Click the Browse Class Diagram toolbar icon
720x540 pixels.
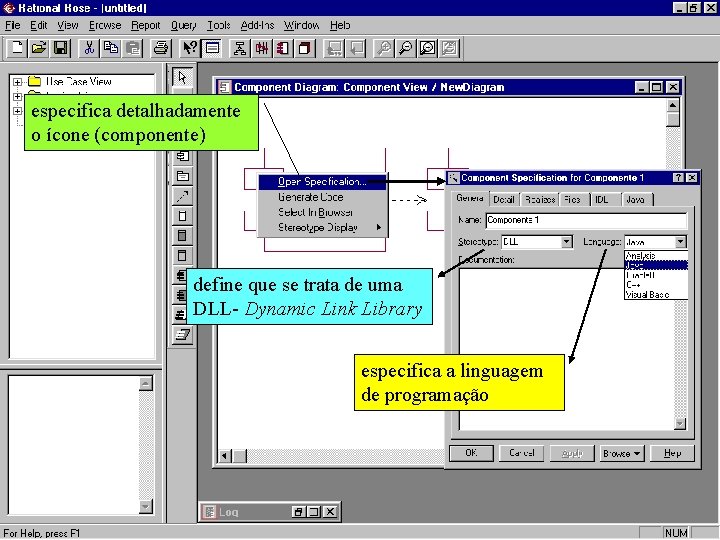[x=239, y=48]
